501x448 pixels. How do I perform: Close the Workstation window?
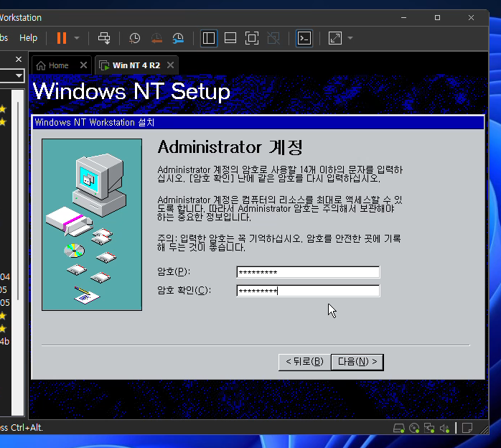pyautogui.click(x=471, y=17)
